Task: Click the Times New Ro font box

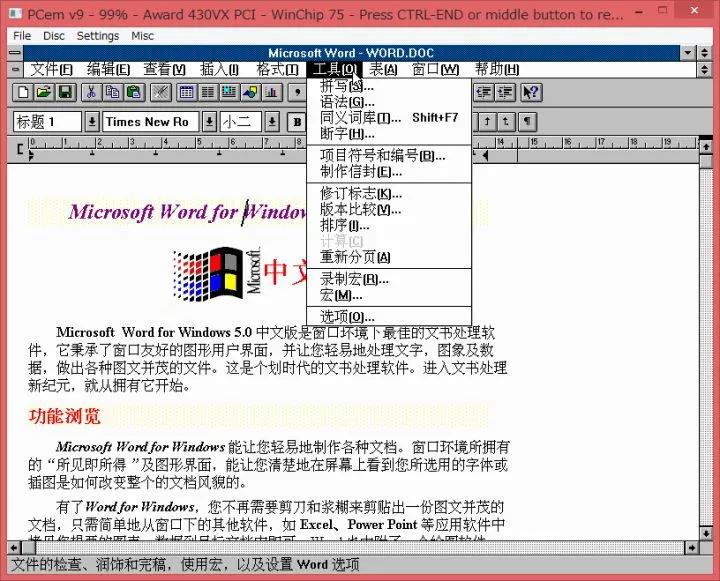Action: coord(151,122)
